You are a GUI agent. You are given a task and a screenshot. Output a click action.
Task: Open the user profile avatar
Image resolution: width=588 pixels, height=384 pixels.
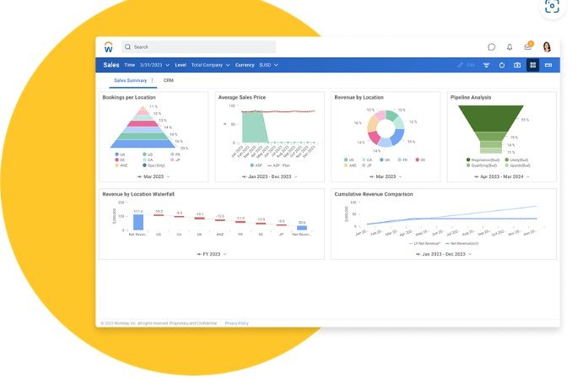click(547, 47)
